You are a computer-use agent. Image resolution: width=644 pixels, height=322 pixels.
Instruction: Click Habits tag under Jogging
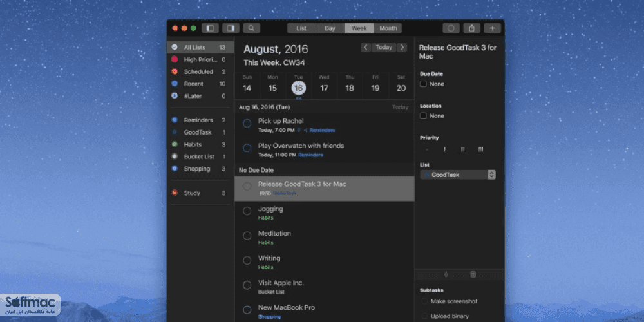point(266,218)
